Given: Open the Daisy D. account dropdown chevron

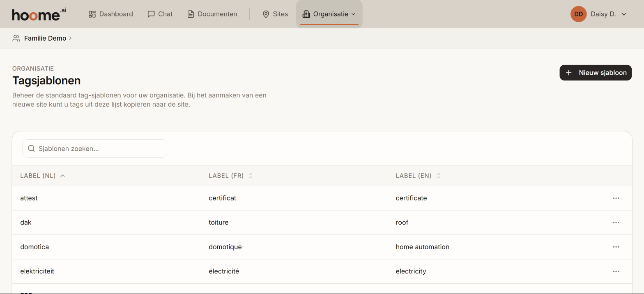Looking at the screenshot, I should click(624, 14).
